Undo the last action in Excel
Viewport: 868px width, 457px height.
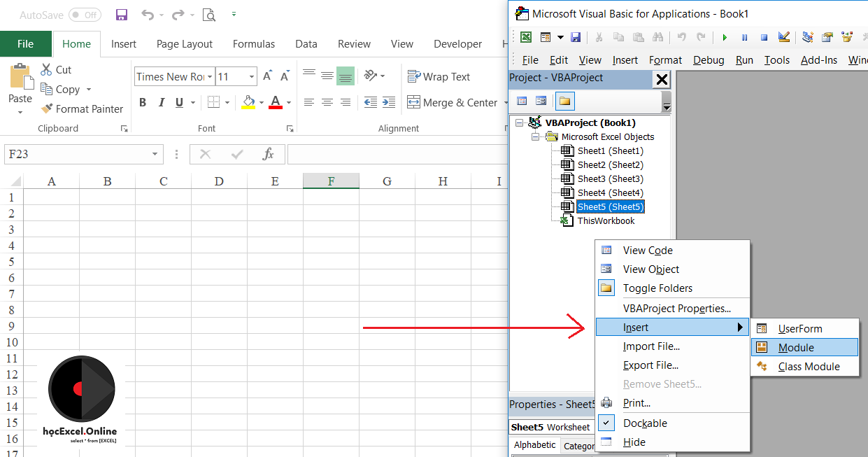click(148, 15)
